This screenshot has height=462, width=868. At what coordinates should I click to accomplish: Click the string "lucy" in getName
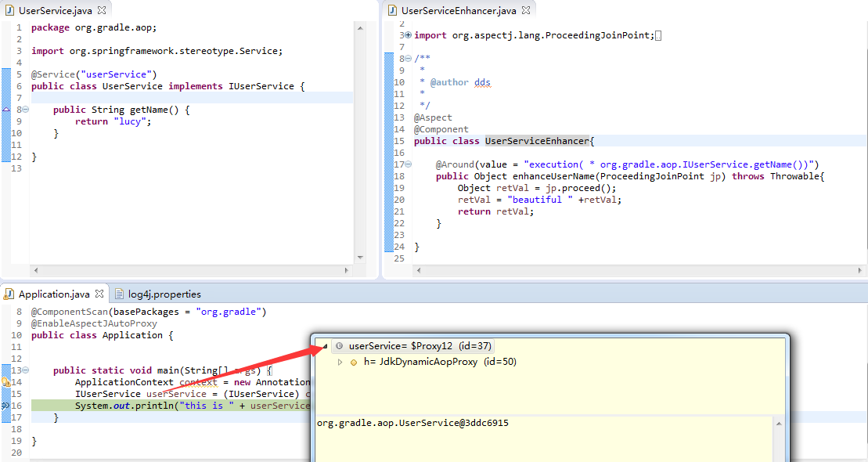pos(130,121)
